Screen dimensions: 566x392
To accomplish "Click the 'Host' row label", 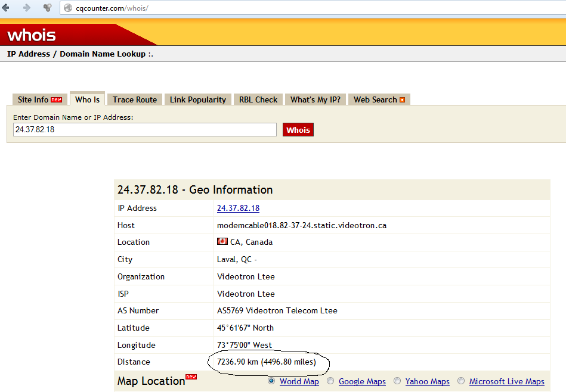I will click(126, 225).
